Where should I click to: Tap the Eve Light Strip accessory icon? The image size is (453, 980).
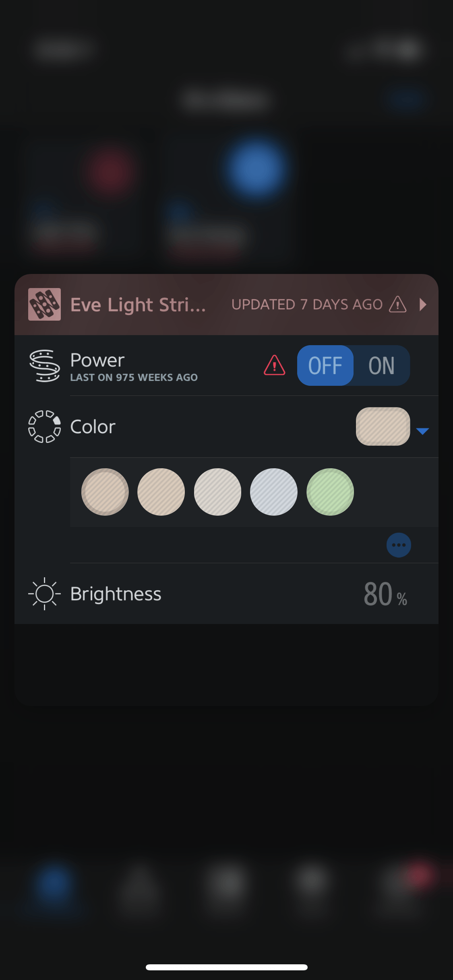[x=44, y=304]
